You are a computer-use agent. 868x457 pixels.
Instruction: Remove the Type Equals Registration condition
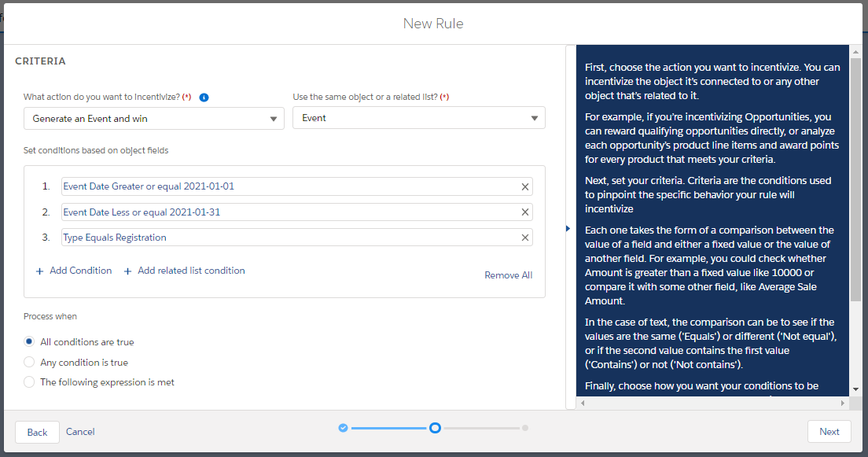pyautogui.click(x=524, y=238)
